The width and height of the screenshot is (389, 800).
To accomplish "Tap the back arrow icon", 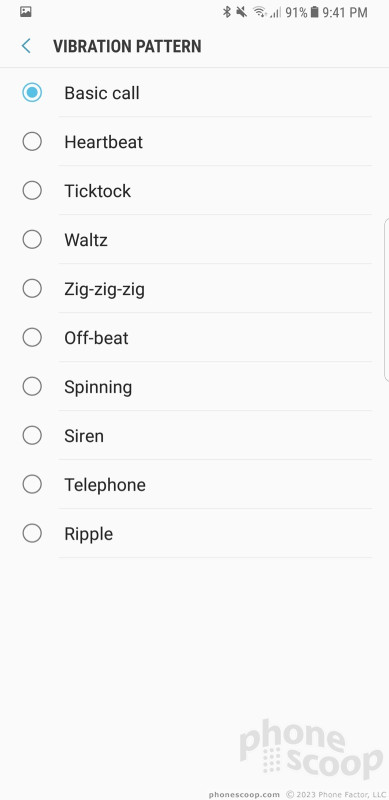I will [x=26, y=46].
